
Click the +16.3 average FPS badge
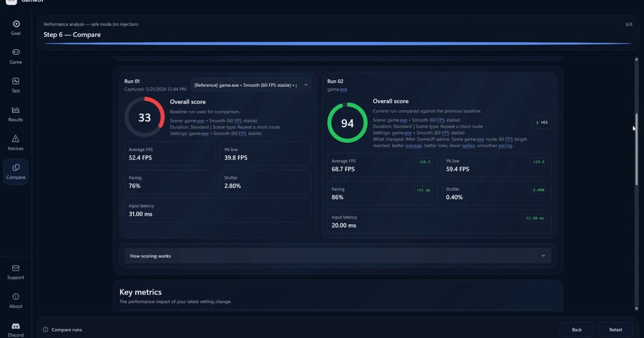pyautogui.click(x=425, y=161)
